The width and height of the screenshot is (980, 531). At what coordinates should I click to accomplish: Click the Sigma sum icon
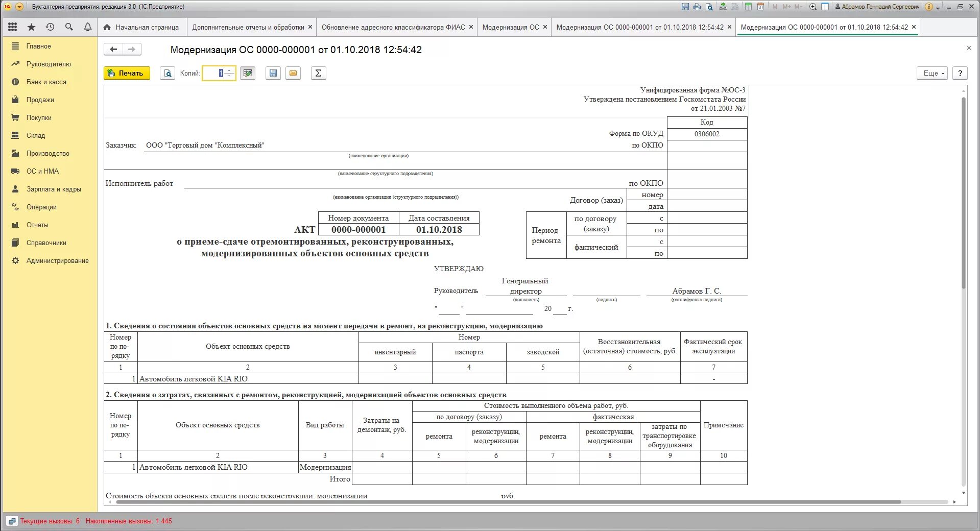pos(318,73)
